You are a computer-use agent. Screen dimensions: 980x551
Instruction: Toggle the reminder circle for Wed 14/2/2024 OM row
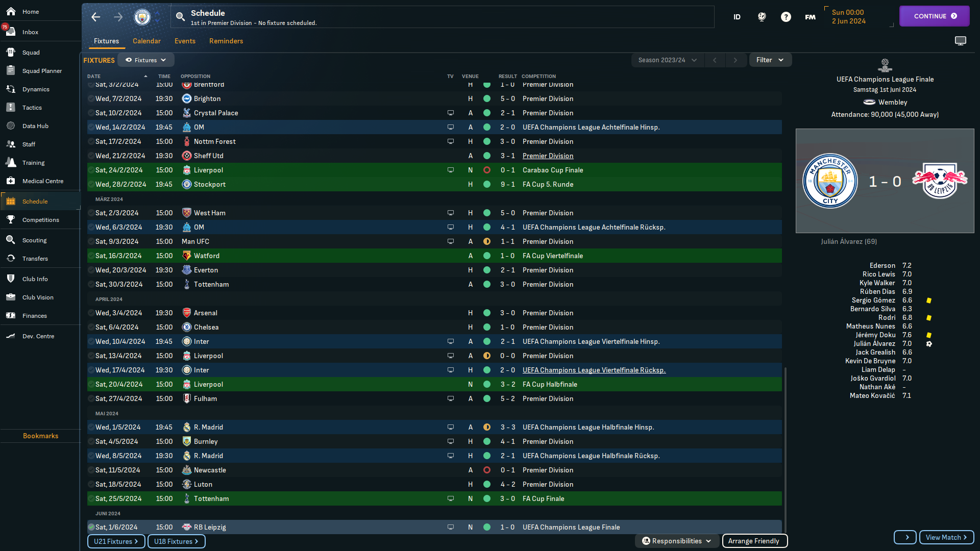pos(91,127)
